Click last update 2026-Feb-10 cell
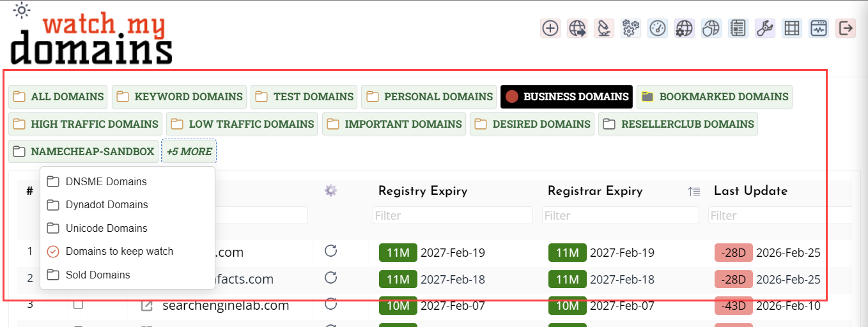The image size is (868, 327). 788,307
